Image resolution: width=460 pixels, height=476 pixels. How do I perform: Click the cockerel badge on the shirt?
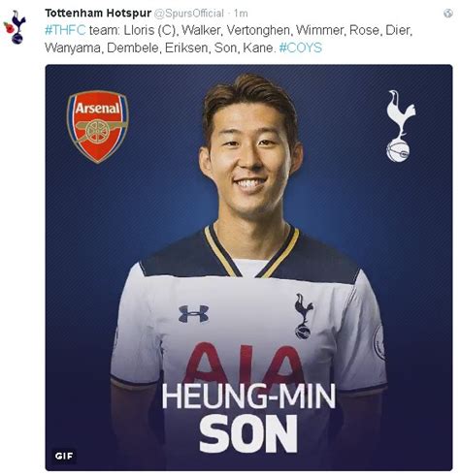[303, 316]
